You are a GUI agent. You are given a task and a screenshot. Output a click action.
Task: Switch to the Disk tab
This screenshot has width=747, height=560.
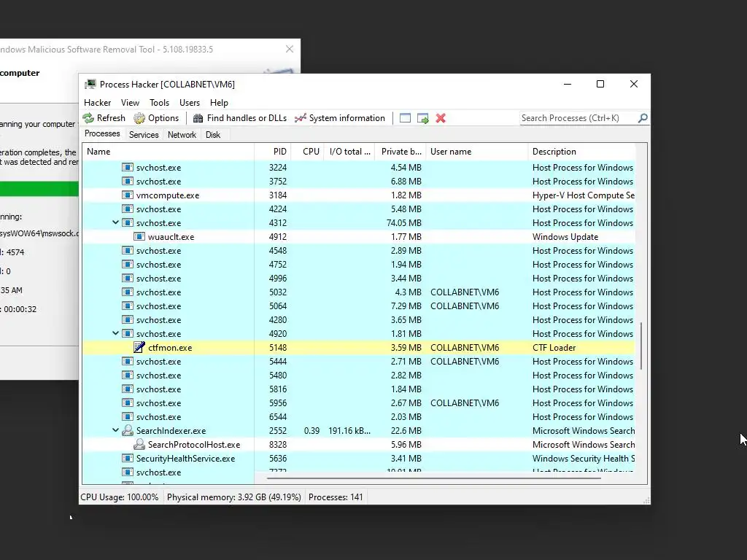[x=213, y=135]
